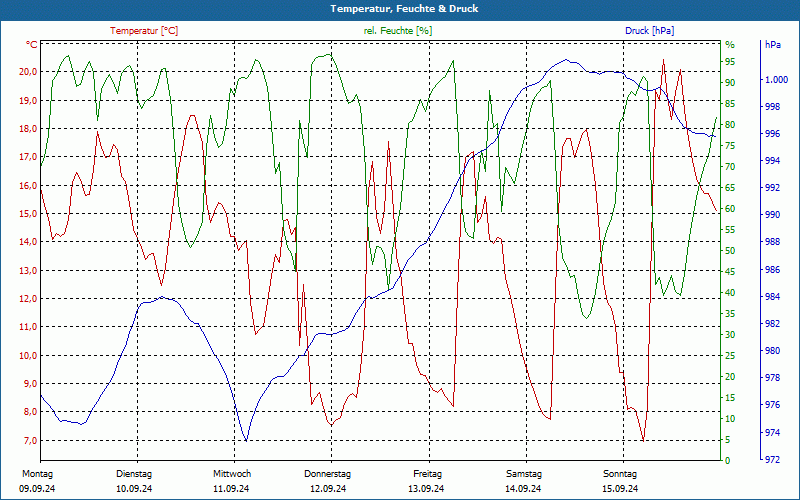
Task: Click the '14,0' temperature axis value
Action: coord(28,242)
